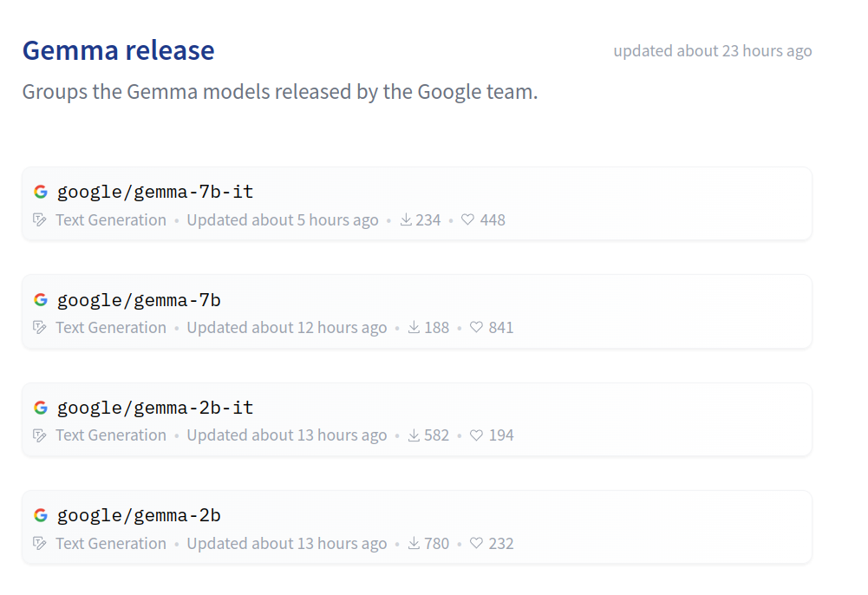The height and width of the screenshot is (595, 868).
Task: Click the Google logo beside gemma-7b-it
Action: click(x=41, y=192)
